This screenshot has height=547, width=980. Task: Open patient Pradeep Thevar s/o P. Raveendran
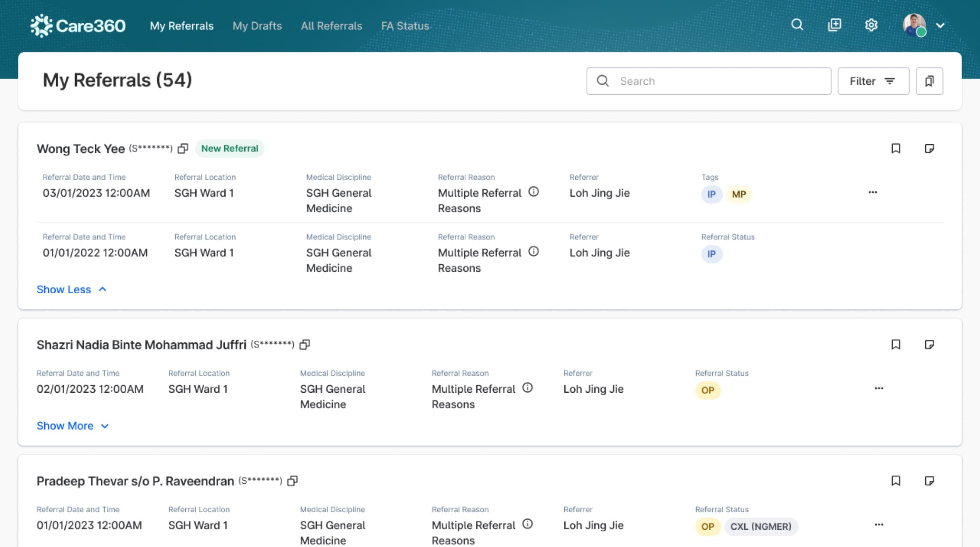click(135, 481)
